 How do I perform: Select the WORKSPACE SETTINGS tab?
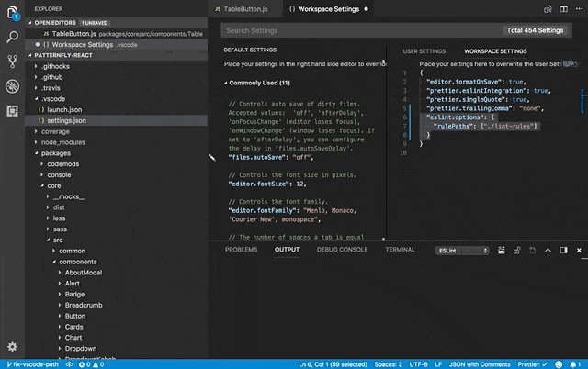pos(495,51)
